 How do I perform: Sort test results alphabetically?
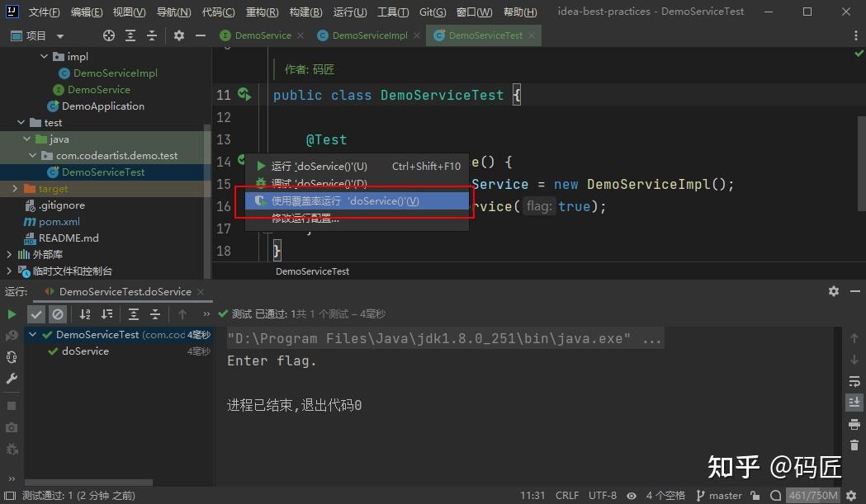point(85,314)
